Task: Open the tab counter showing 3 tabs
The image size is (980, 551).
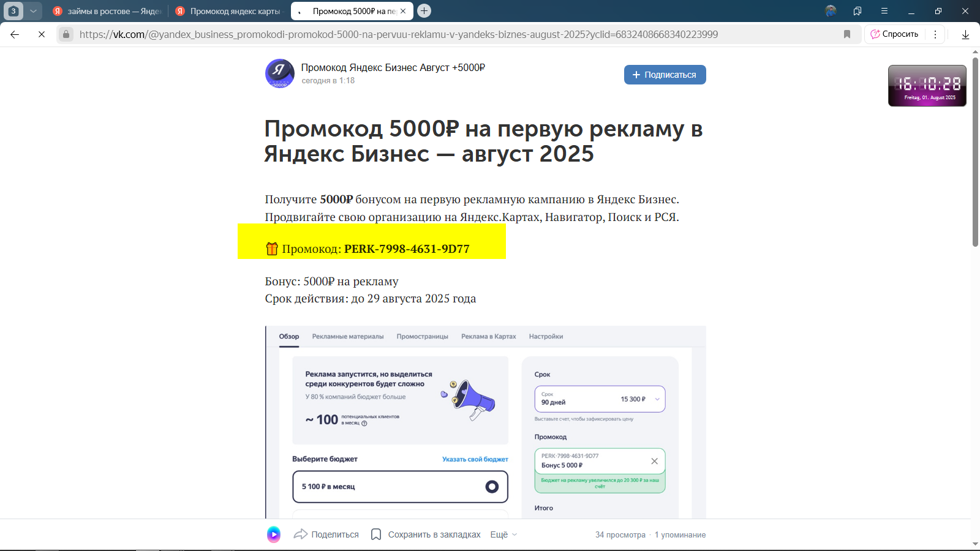Action: (13, 11)
